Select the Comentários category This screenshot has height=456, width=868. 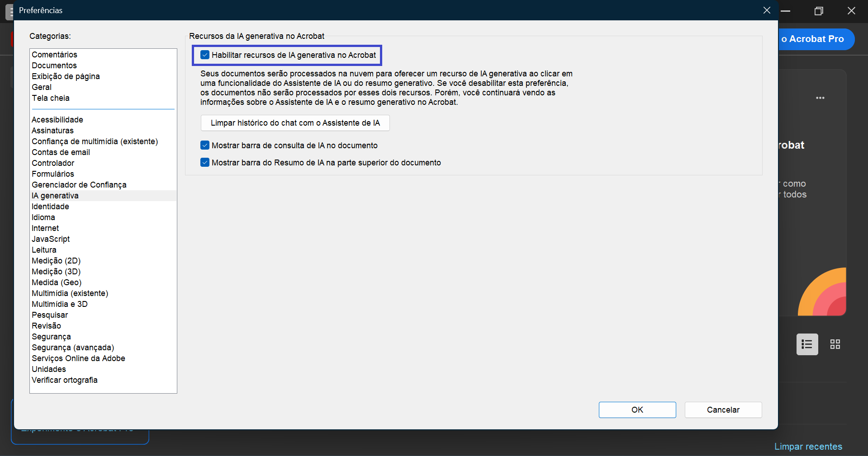103,55
